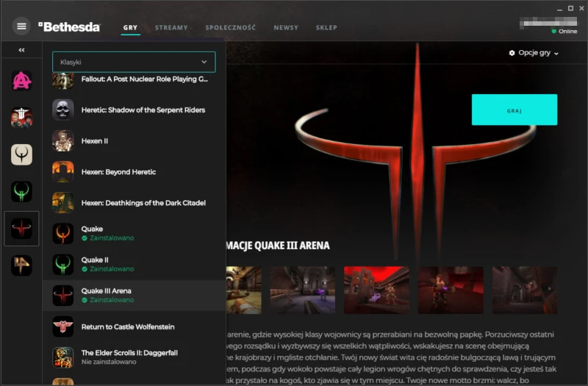Screen dimensions: 588x386
Task: Open the first partially visible screenshot thumbnail
Action: 244,290
